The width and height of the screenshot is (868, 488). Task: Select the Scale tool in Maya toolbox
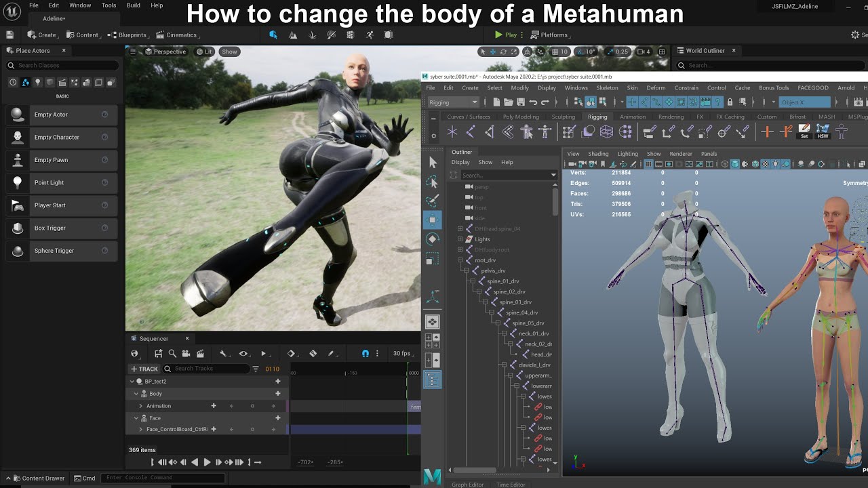[432, 259]
